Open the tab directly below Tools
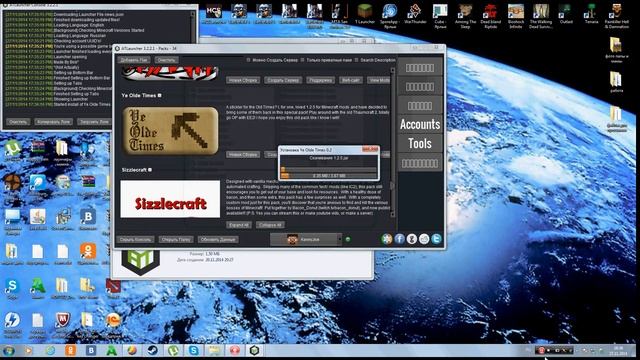 [x=420, y=163]
